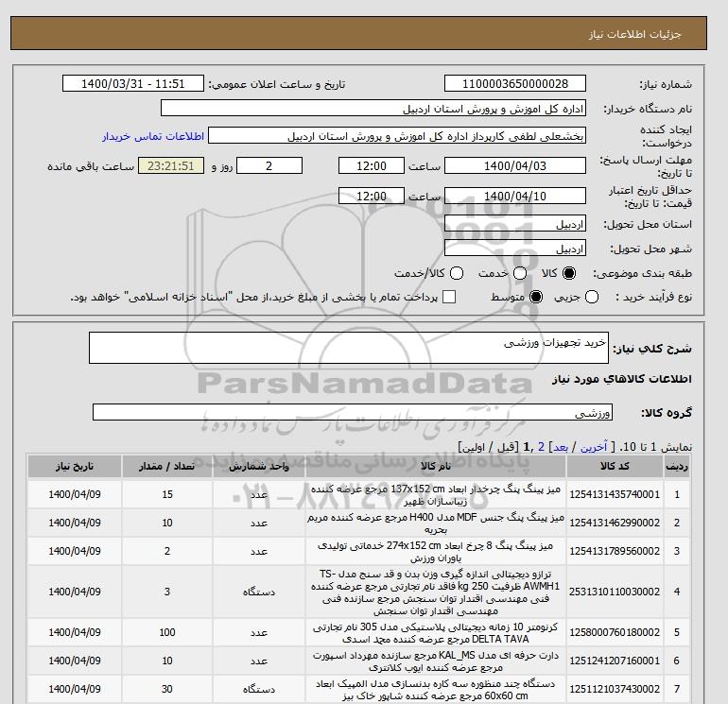
Task: Click product code 2531310110030002
Action: click(615, 592)
